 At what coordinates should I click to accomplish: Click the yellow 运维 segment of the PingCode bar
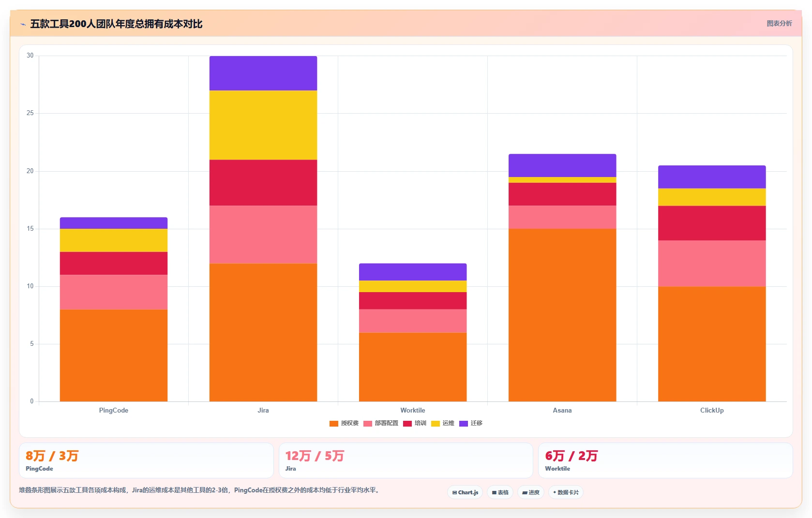pos(114,240)
